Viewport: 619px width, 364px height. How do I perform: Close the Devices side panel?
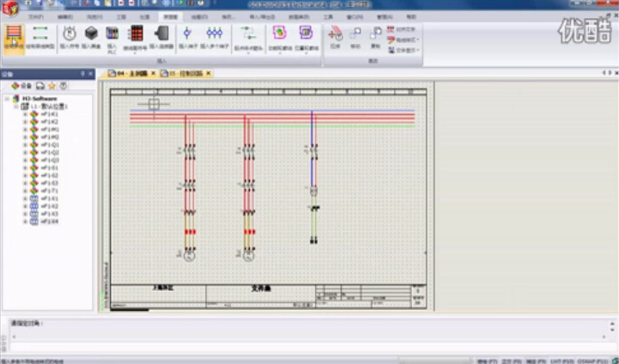[90, 74]
